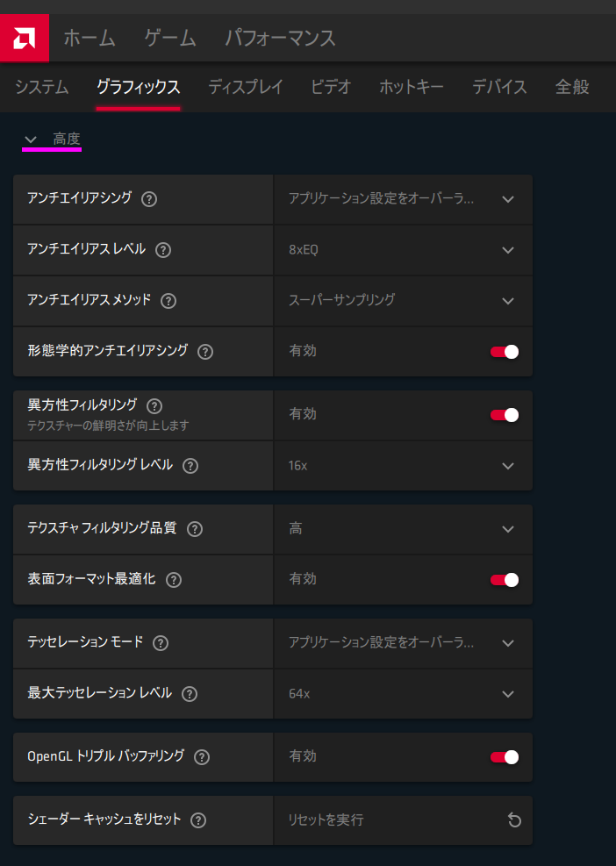Click help icon next to アンチエイリアシング
The image size is (616, 866).
tap(149, 199)
